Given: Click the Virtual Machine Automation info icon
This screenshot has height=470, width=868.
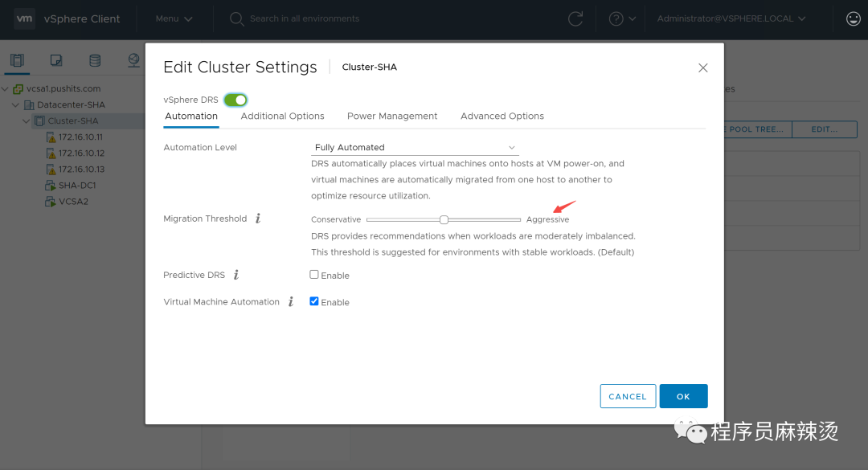Looking at the screenshot, I should [x=291, y=302].
